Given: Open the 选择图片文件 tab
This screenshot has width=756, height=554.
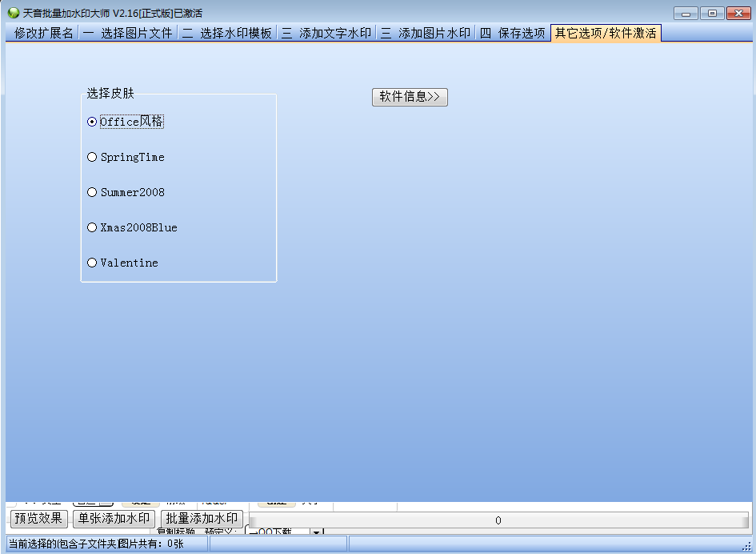Looking at the screenshot, I should pyautogui.click(x=128, y=33).
